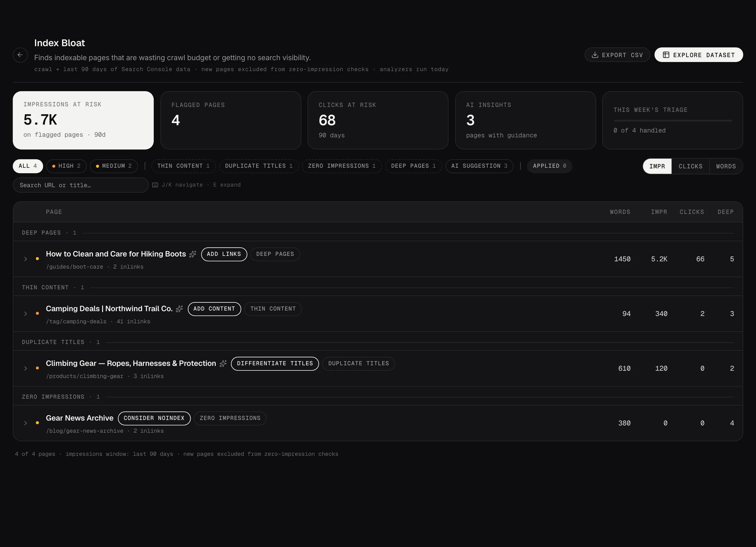This screenshot has height=547, width=756.
Task: Select the Clicks at Risk card
Action: click(x=378, y=120)
